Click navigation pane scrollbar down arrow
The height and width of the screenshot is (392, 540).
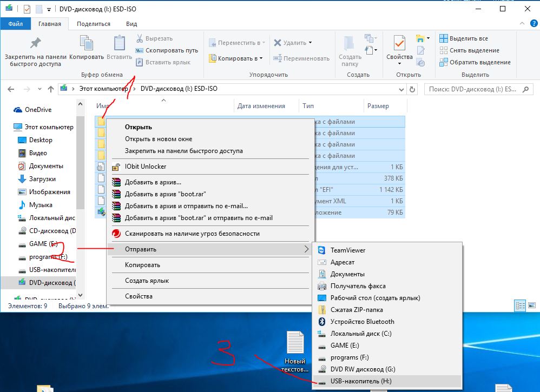pos(80,295)
